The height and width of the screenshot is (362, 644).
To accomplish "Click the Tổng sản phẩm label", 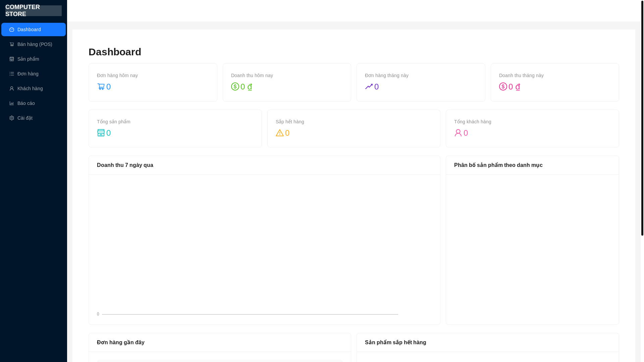I will [114, 122].
